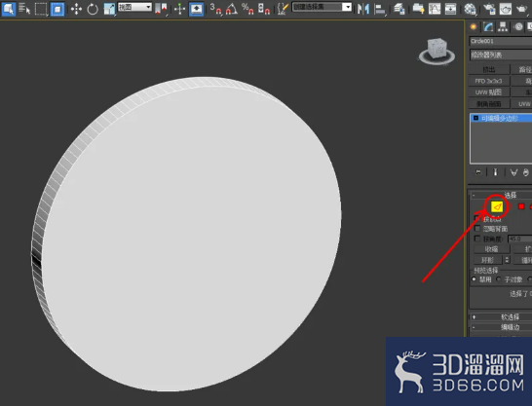The image size is (532, 406).
Task: Switch to the Hierarchy panel tab
Action: point(503,27)
